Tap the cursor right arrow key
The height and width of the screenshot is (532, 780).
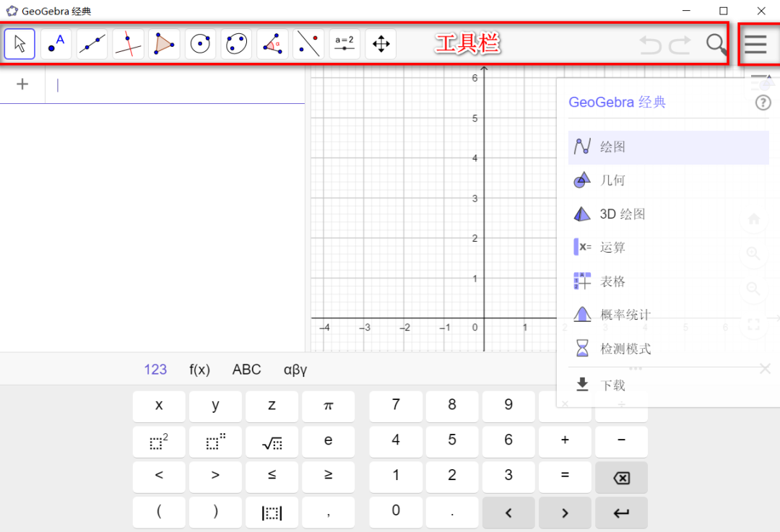click(x=565, y=513)
